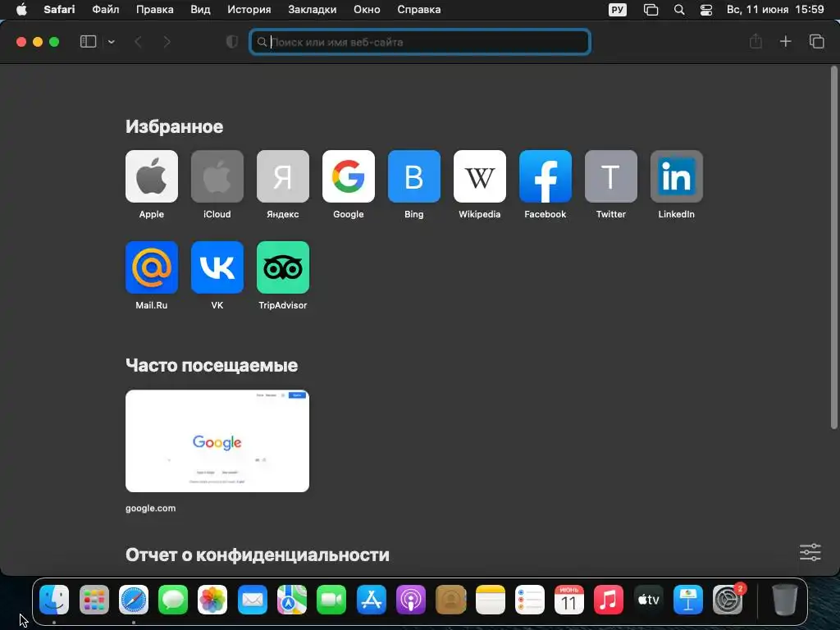
Task: Open Reminders from the Dock
Action: pos(530,600)
